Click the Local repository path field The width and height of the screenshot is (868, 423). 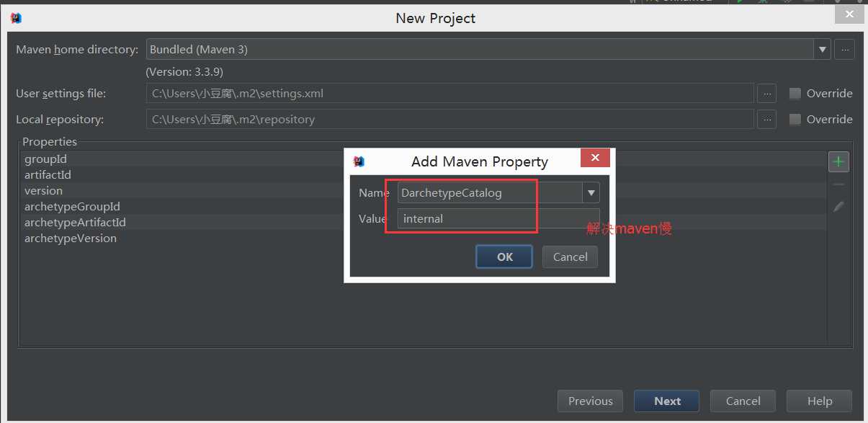tap(449, 120)
